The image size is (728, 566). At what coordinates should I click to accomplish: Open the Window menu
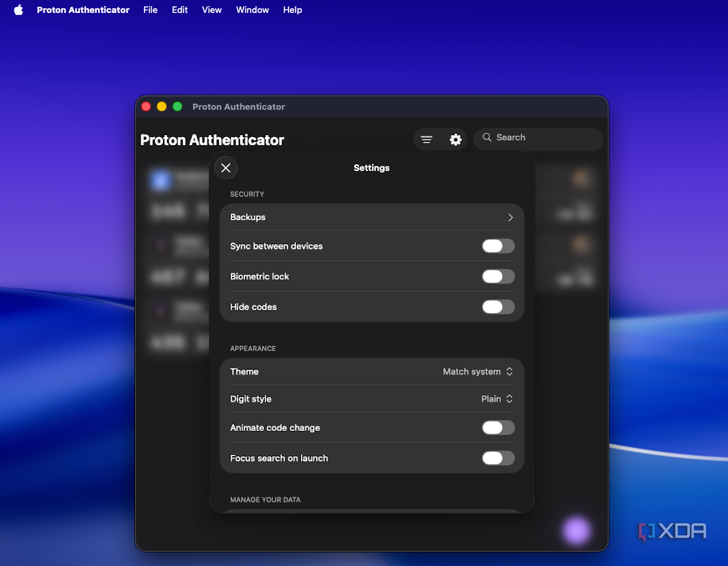(252, 10)
